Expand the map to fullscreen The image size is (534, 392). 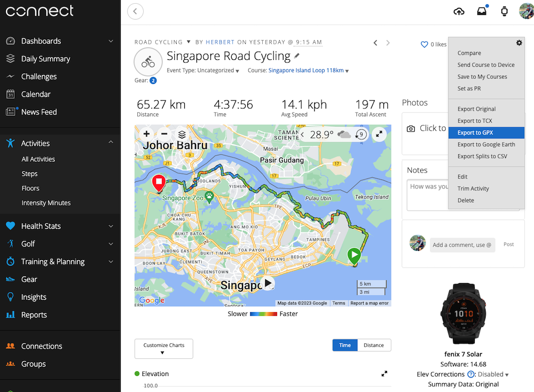tap(379, 134)
